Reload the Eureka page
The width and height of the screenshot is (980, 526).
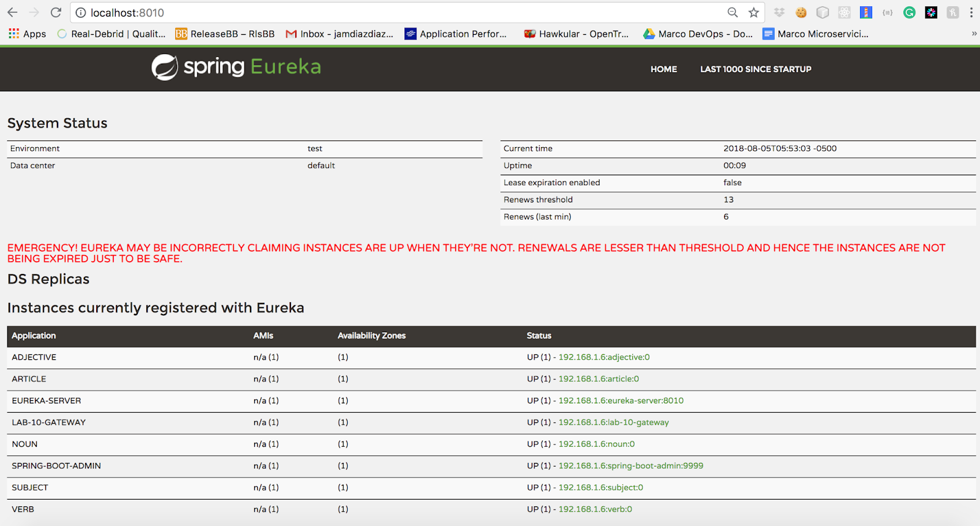(56, 12)
